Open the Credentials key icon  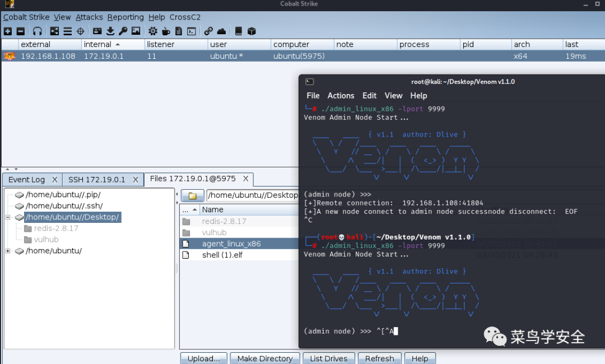click(x=123, y=31)
